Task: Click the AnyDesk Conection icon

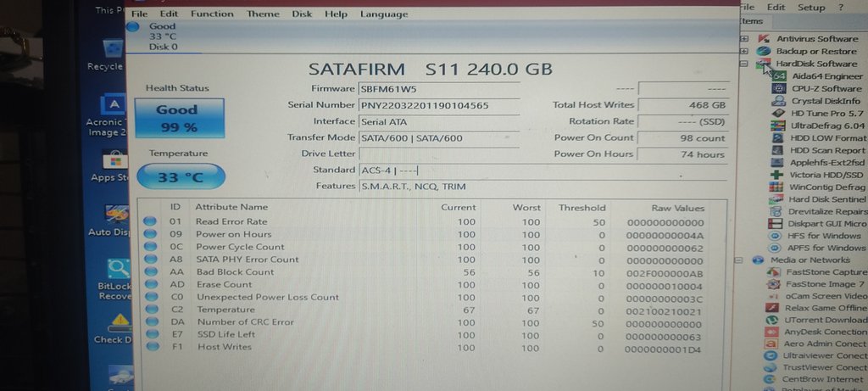Action: click(x=770, y=332)
